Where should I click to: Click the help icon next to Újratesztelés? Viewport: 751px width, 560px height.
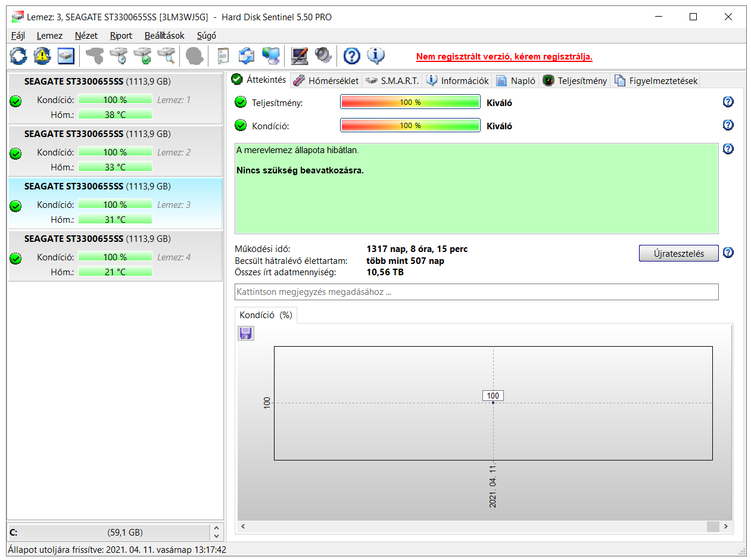pyautogui.click(x=728, y=253)
